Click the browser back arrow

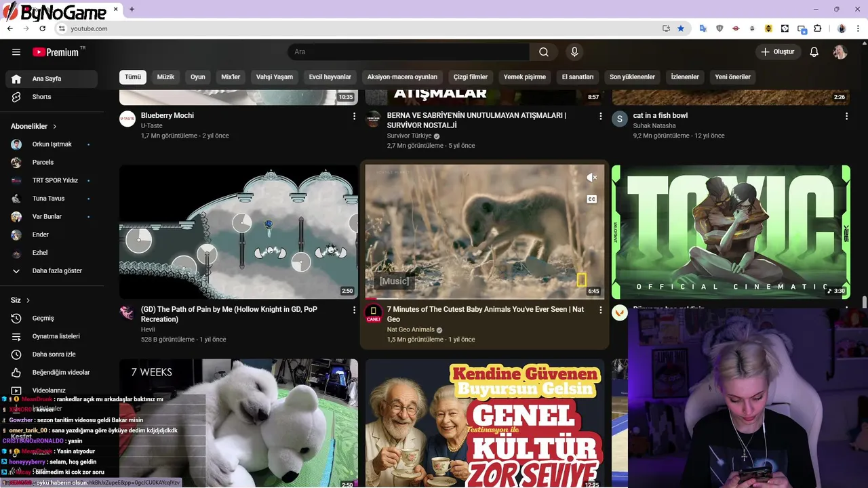pyautogui.click(x=9, y=28)
